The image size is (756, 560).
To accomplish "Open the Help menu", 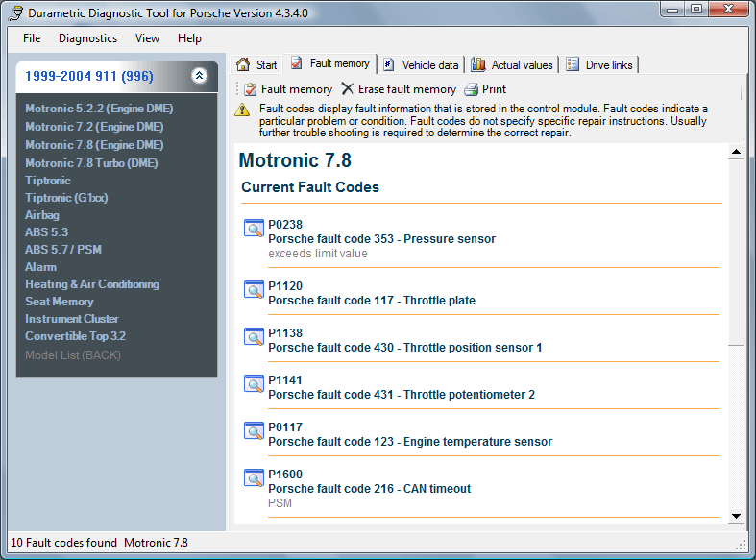I will [x=189, y=38].
